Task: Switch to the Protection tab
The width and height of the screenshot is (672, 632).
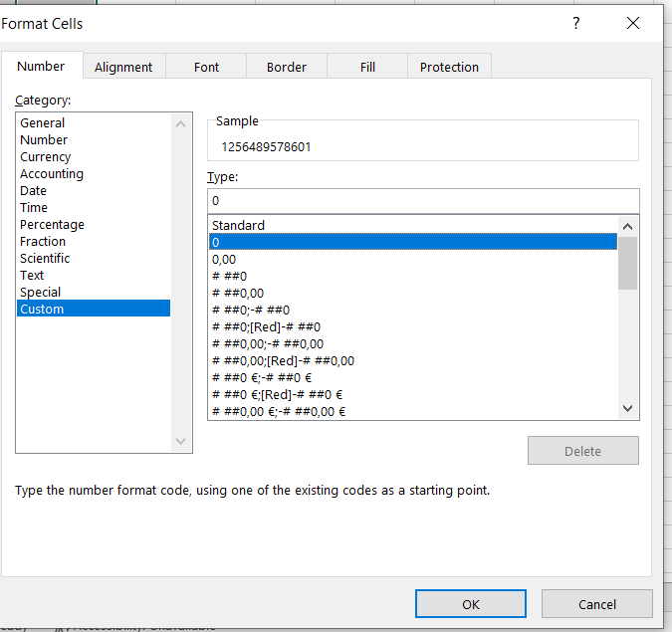Action: click(449, 67)
